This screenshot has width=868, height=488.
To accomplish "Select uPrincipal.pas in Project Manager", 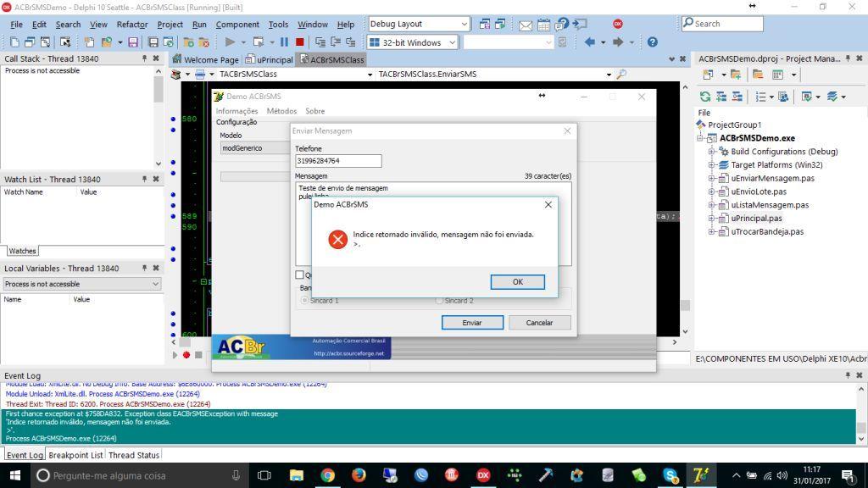I will pos(756,218).
